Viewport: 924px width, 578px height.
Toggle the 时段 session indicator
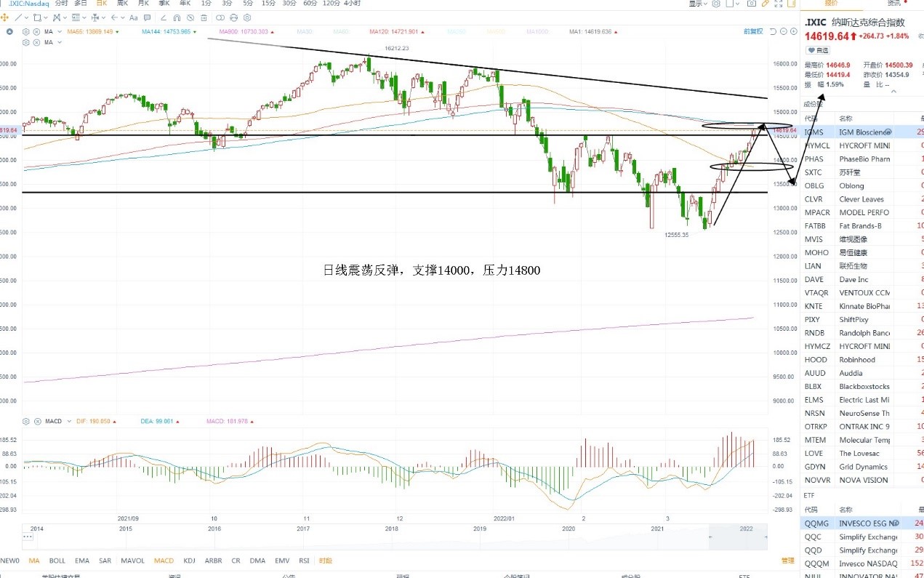coord(325,561)
